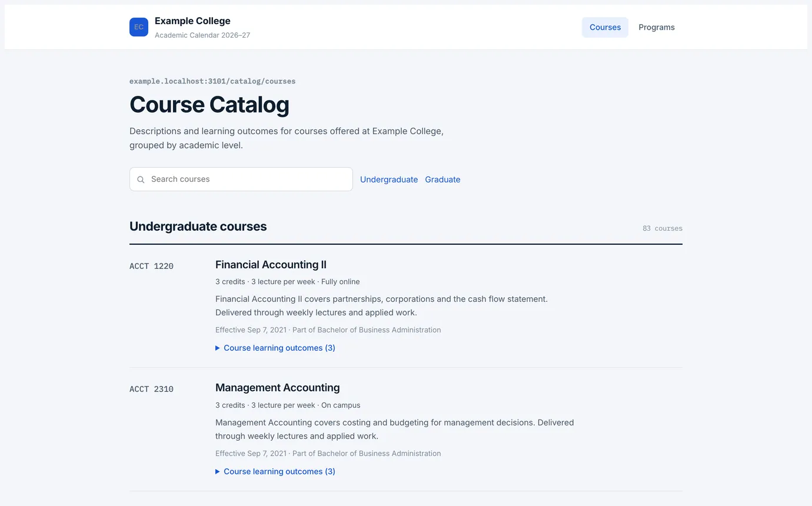Click "3 credits · 3 lecture per week · Fully online"

[288, 282]
